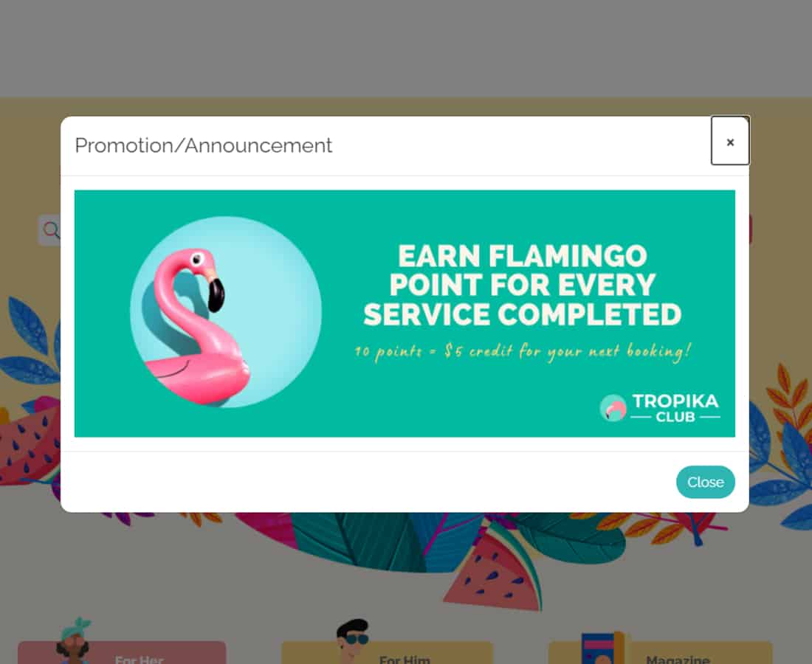Click the 10 points credit tagline
The width and height of the screenshot is (812, 664).
point(523,351)
